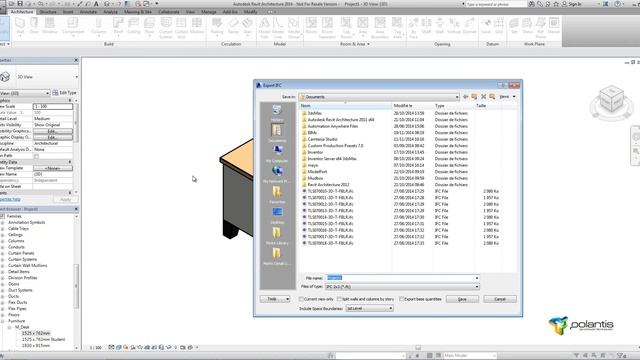This screenshot has height=360, width=640.
Task: Click the Ceiling tool in the ribbon
Action: pyautogui.click(x=133, y=27)
